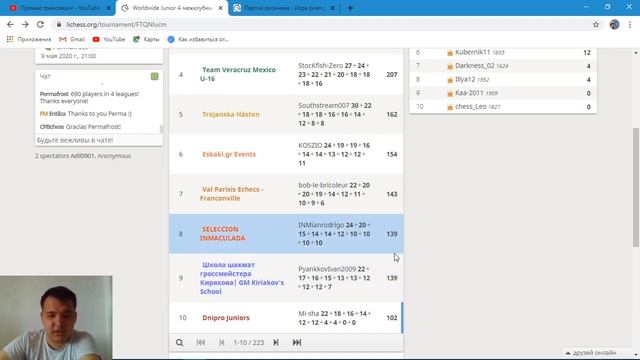Screen dimensions: 640x360
Task: Toggle the chat green switch
Action: (x=154, y=76)
